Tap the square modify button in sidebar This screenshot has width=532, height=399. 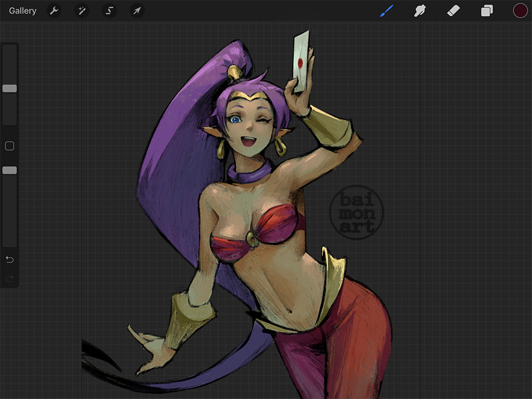point(10,146)
